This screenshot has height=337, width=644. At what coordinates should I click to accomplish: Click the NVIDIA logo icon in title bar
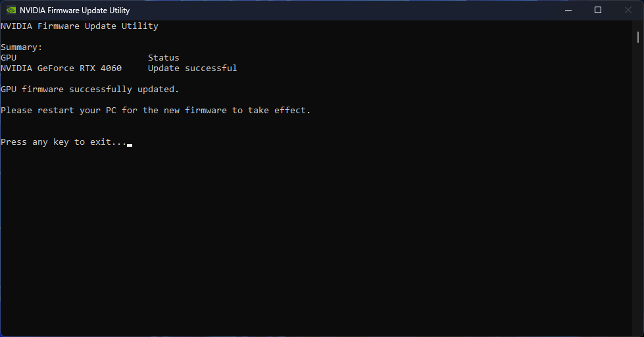click(x=11, y=11)
